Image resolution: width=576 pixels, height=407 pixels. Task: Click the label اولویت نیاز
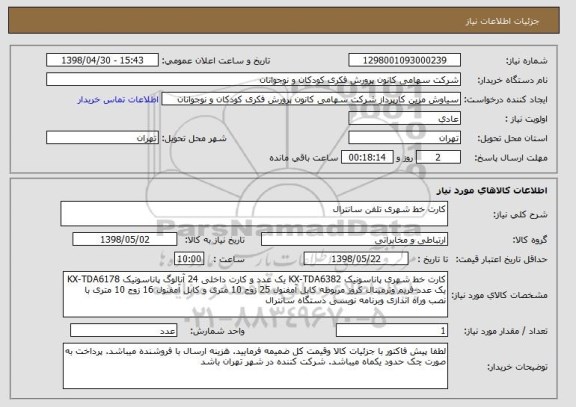point(527,119)
